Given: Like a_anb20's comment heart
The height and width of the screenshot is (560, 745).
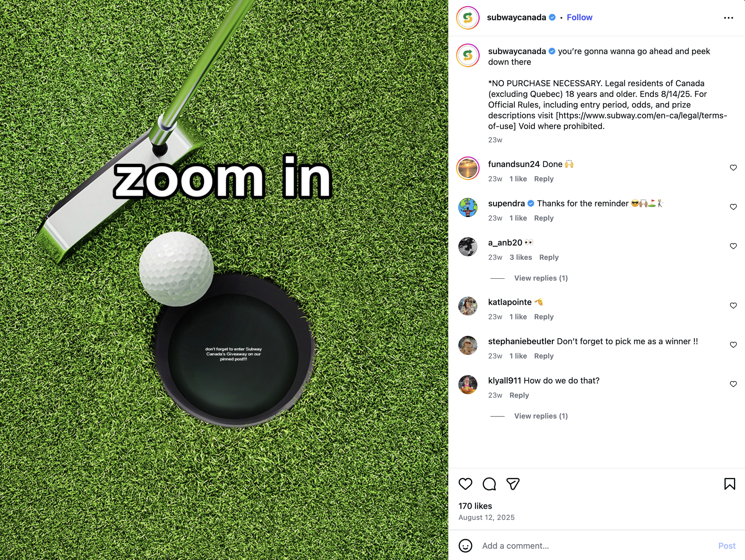Looking at the screenshot, I should [x=733, y=246].
